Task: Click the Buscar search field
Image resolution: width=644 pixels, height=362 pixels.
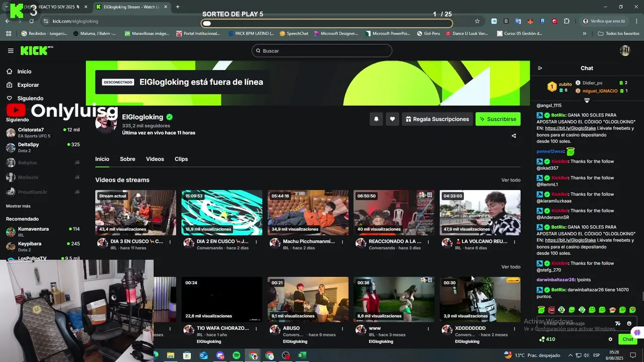Action: 322,51
